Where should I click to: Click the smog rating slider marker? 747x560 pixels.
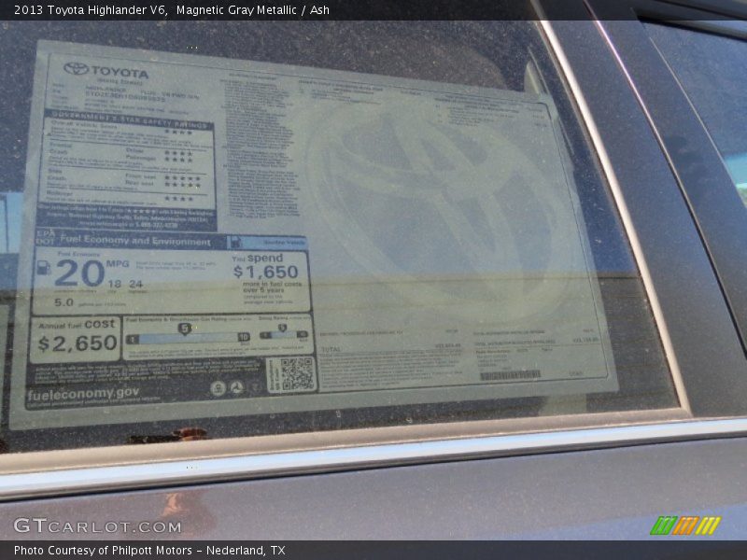click(282, 328)
